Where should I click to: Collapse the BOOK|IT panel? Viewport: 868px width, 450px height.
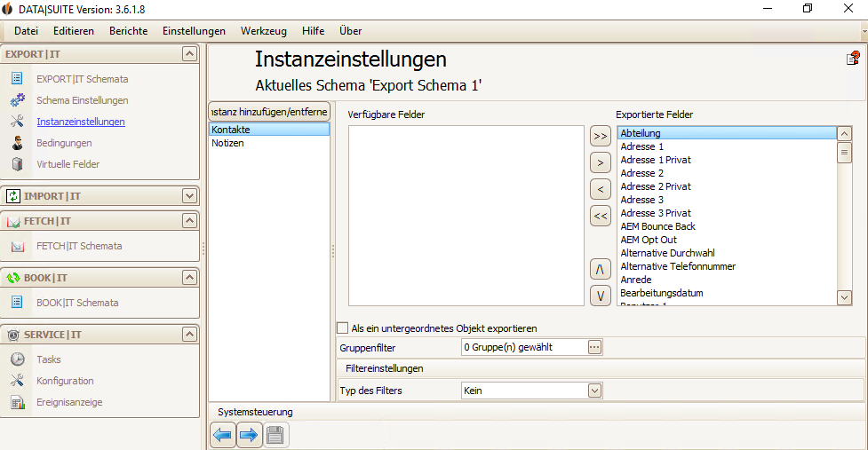[189, 277]
